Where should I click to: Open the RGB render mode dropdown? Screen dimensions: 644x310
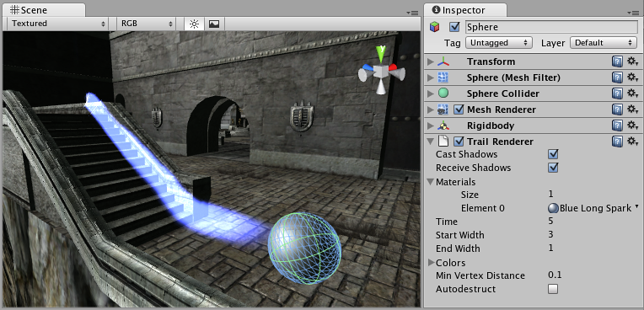(x=146, y=24)
